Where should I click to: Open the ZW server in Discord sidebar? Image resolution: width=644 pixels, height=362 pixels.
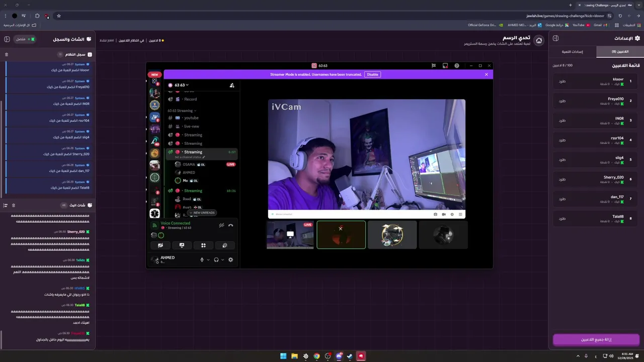coord(154,117)
